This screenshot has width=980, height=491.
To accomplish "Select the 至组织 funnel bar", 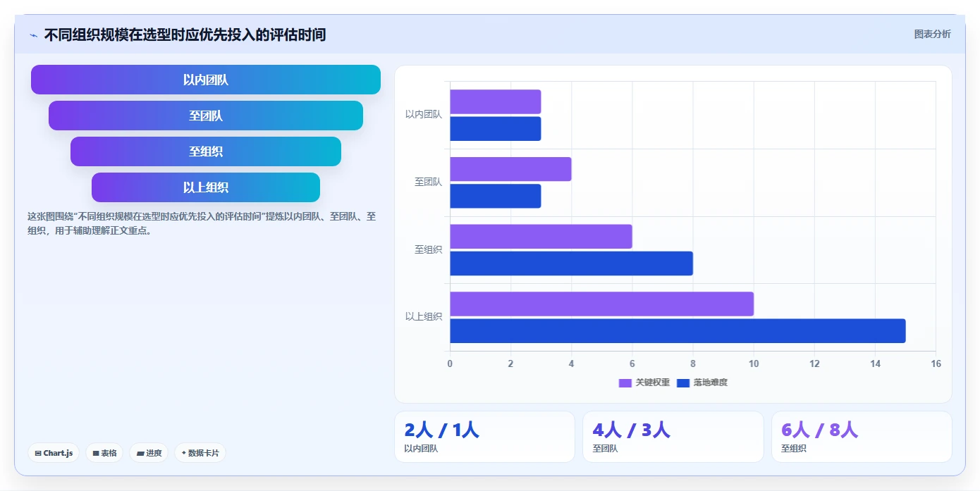I will pos(206,151).
